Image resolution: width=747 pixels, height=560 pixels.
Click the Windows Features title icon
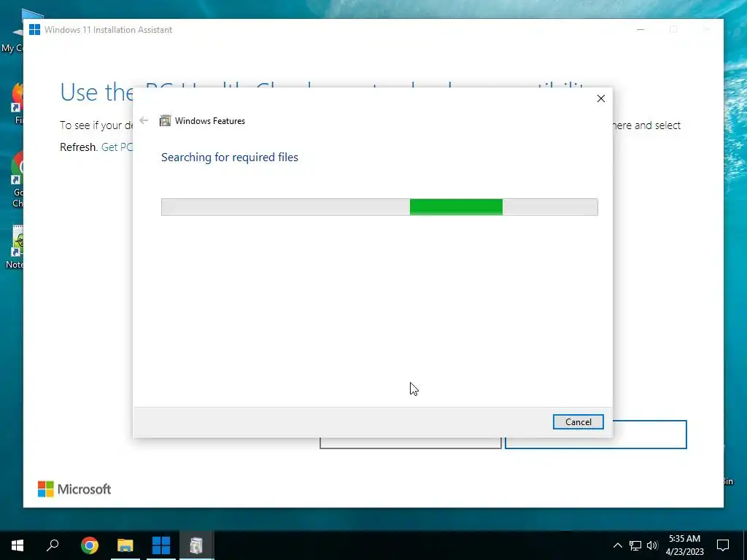click(x=166, y=120)
